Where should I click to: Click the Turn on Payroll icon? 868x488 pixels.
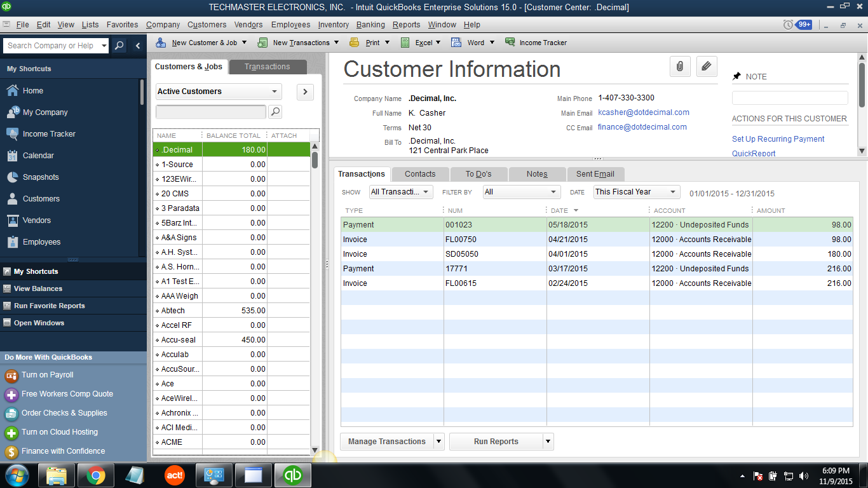11,375
